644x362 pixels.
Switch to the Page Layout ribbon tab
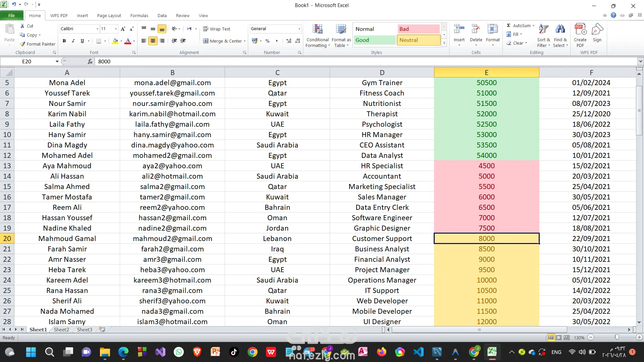[x=109, y=15]
